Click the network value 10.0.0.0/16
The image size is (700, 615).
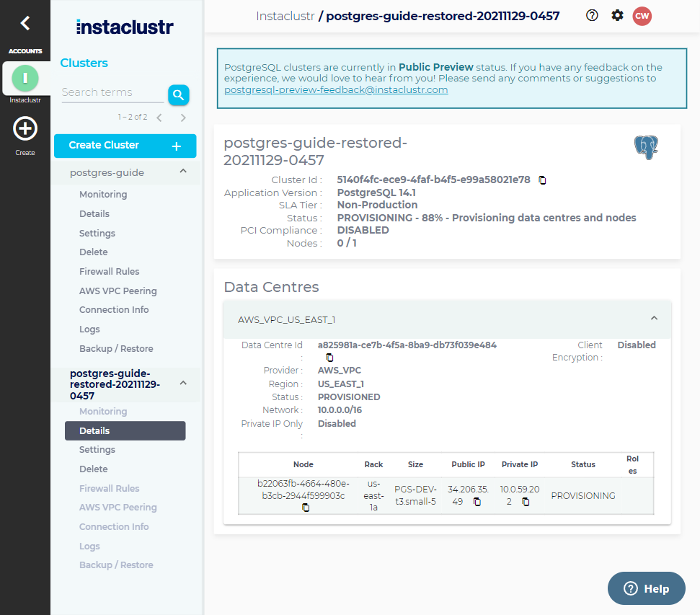coord(340,410)
